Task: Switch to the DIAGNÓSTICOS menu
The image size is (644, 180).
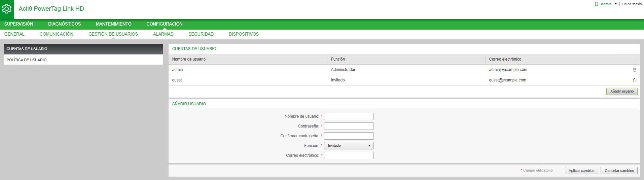Action: (x=64, y=24)
